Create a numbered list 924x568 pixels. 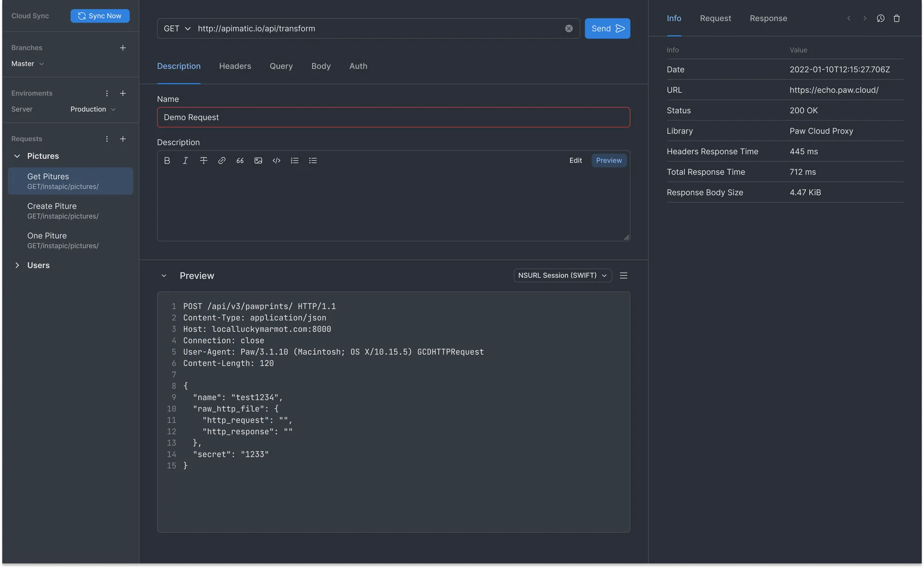295,160
